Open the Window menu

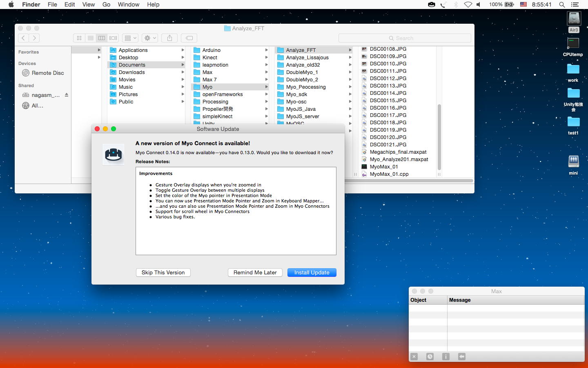(129, 4)
